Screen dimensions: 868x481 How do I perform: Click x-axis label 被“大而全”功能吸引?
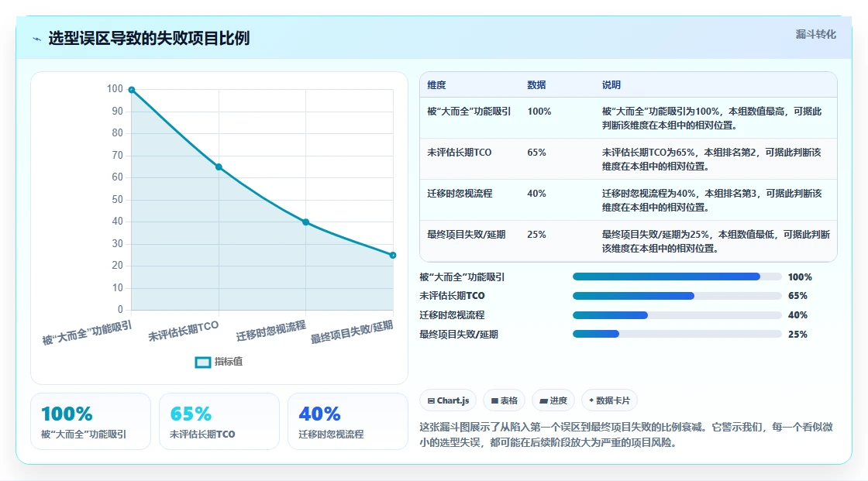pyautogui.click(x=87, y=332)
